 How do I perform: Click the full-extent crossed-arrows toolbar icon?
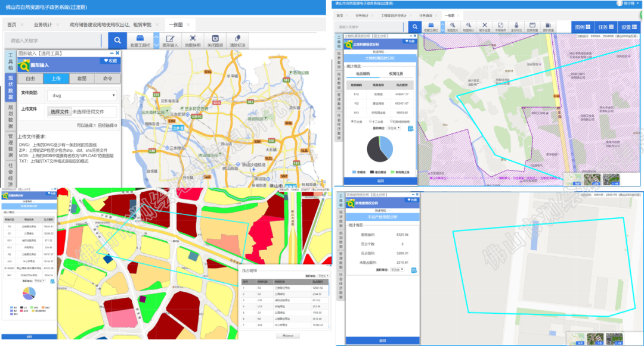point(485,27)
